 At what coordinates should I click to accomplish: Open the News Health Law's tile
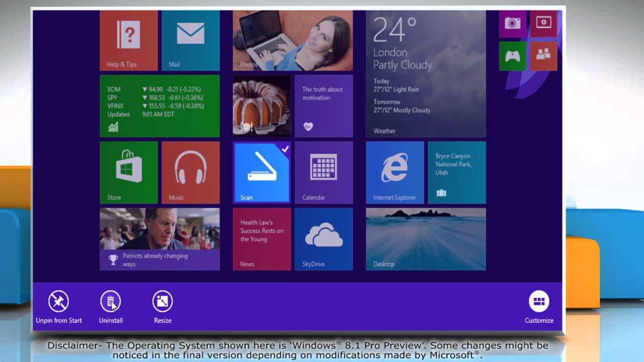(262, 239)
